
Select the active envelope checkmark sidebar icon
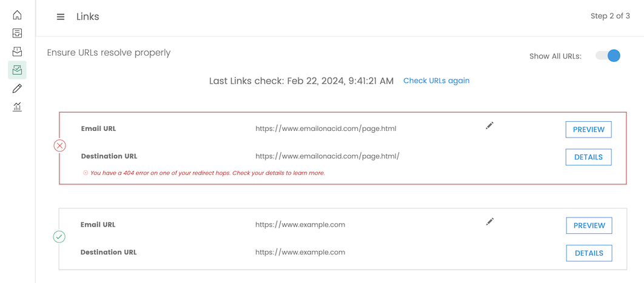click(x=17, y=70)
